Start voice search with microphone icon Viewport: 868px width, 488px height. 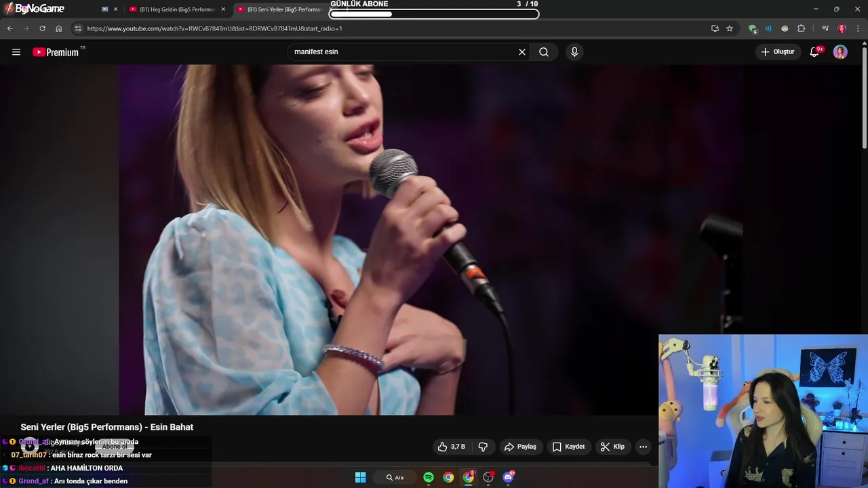[574, 52]
